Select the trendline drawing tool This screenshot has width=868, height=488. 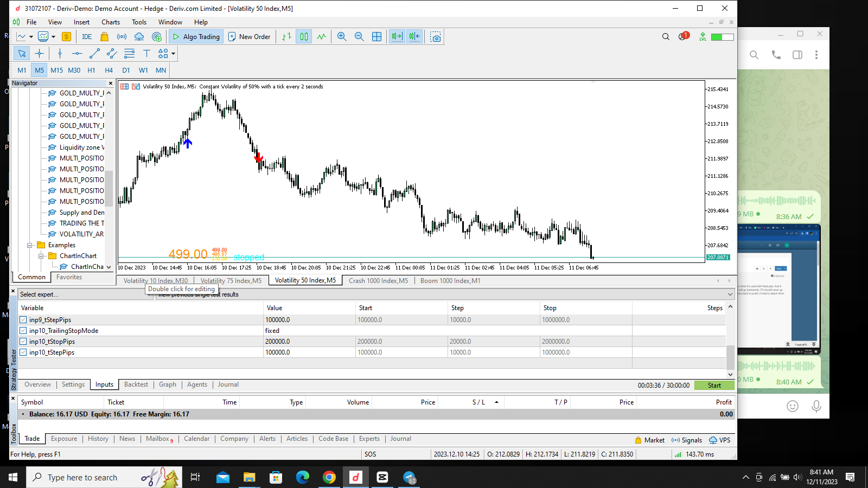click(x=94, y=54)
